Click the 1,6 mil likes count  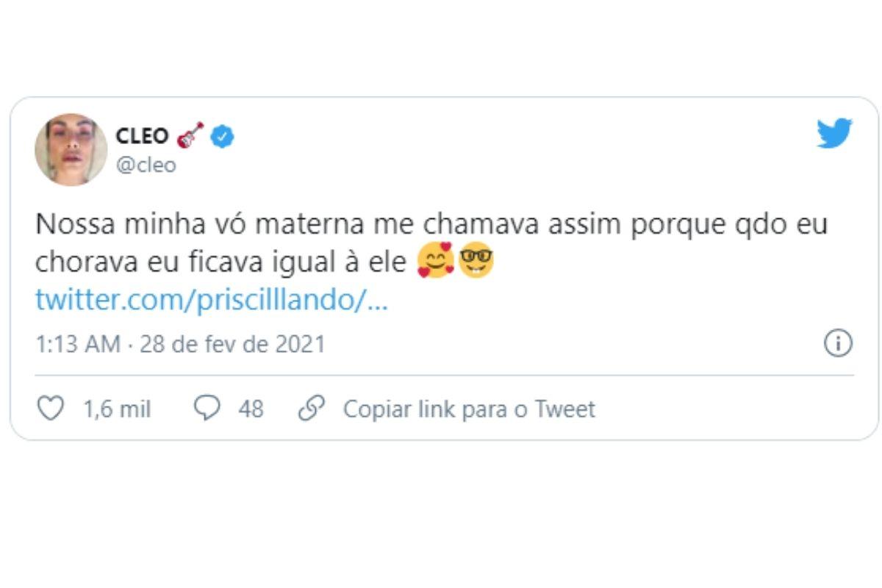click(x=117, y=409)
